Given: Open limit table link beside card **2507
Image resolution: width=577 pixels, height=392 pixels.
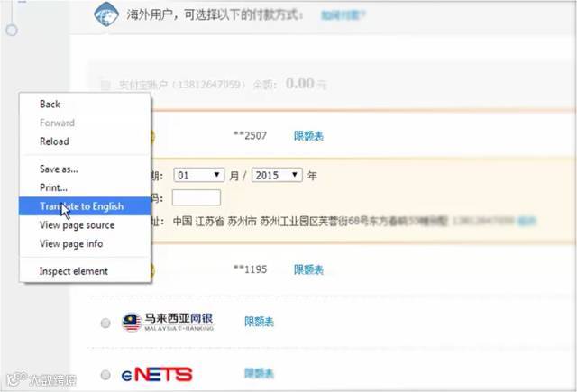Looking at the screenshot, I should click(308, 136).
